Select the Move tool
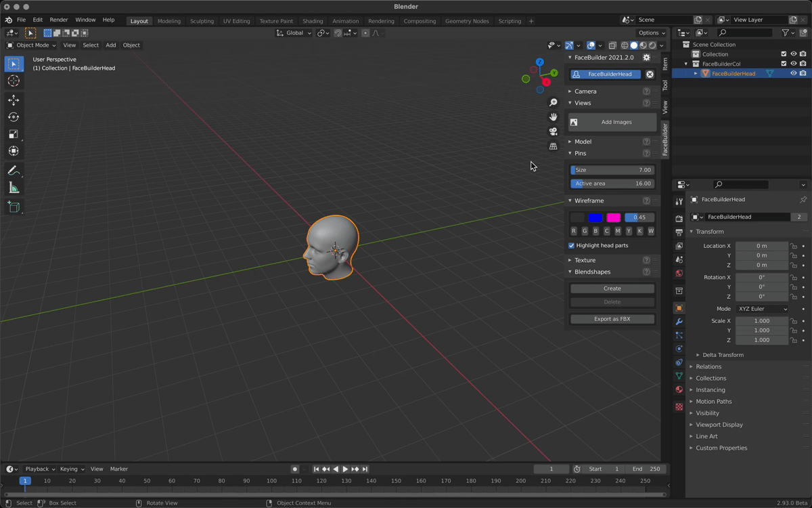 point(14,100)
